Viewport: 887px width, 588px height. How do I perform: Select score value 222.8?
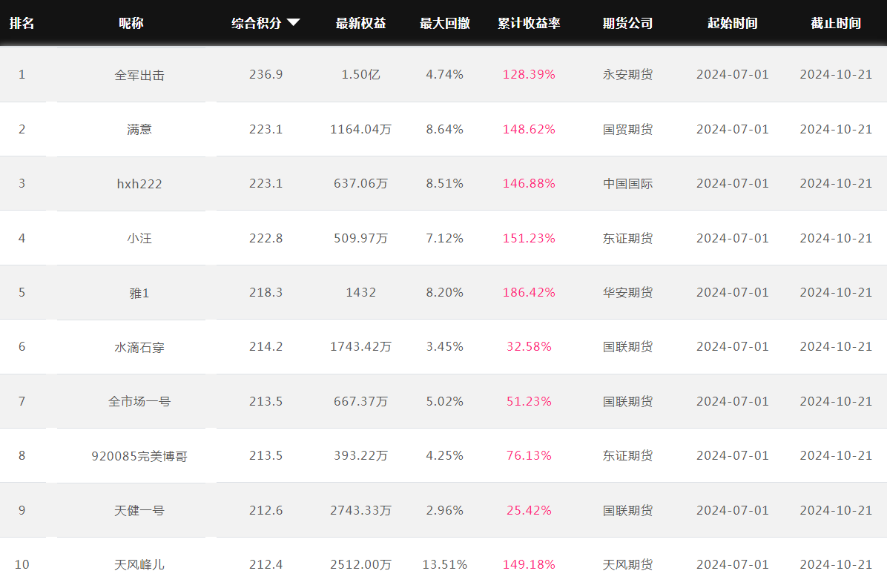click(266, 238)
